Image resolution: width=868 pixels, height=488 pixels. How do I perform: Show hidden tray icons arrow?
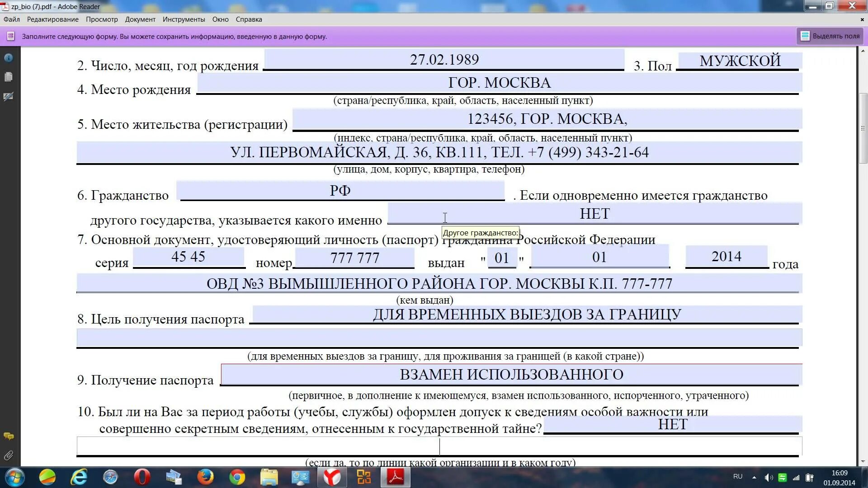pos(754,477)
